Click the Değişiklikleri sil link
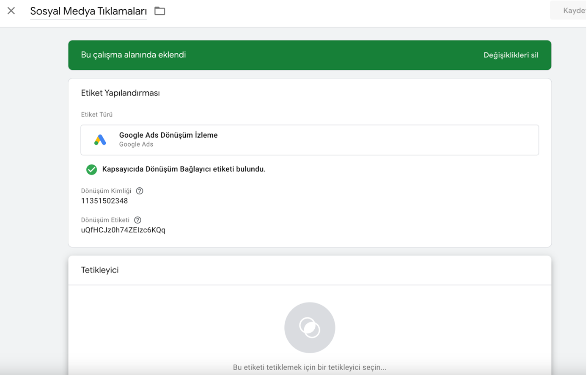The image size is (588, 377). coord(511,55)
